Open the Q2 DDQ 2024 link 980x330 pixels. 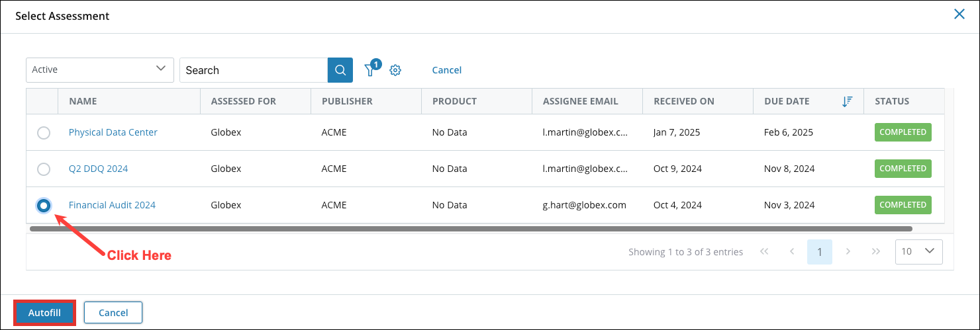tap(98, 169)
